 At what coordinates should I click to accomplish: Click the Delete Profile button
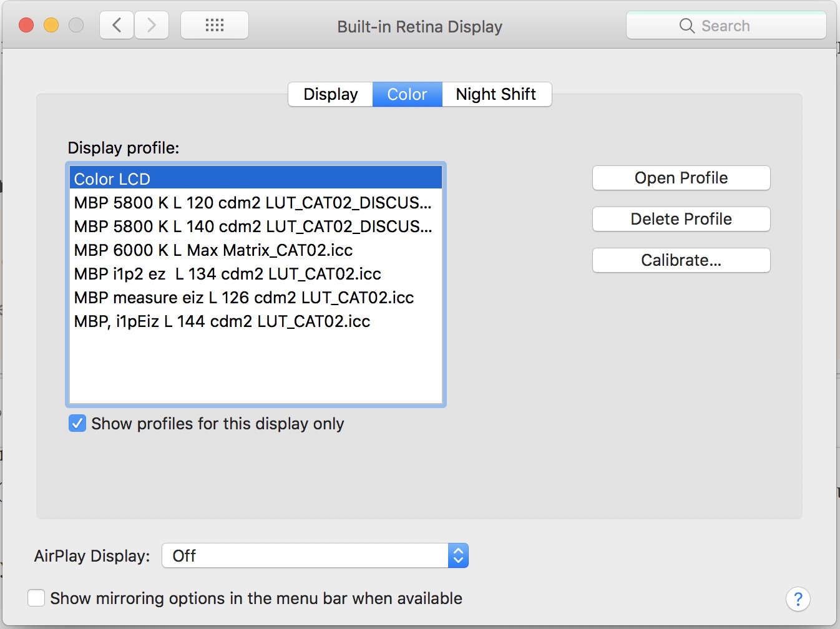point(681,219)
